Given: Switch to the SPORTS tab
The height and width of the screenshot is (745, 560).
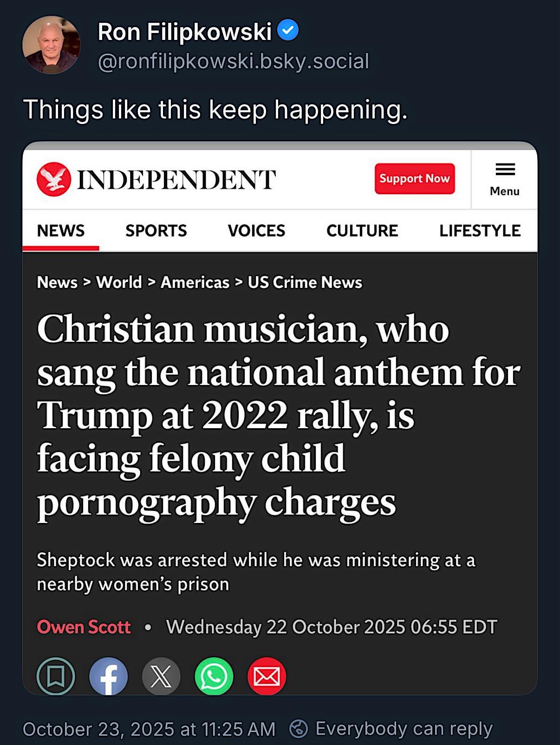Looking at the screenshot, I should (x=156, y=231).
